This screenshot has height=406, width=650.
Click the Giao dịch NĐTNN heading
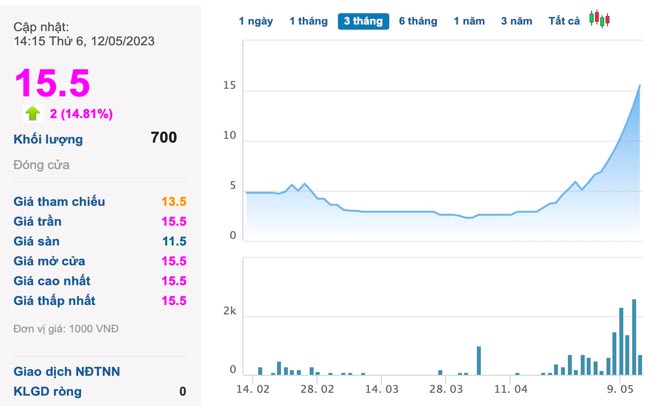[66, 371]
